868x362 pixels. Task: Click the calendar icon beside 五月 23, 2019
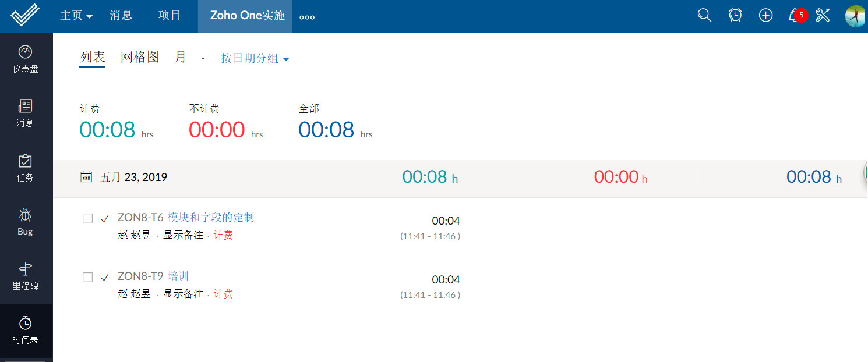point(86,177)
